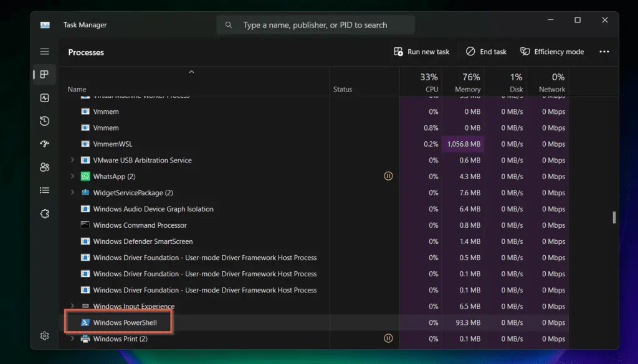Maximize the Task Manager window
This screenshot has height=364, width=638.
click(578, 20)
